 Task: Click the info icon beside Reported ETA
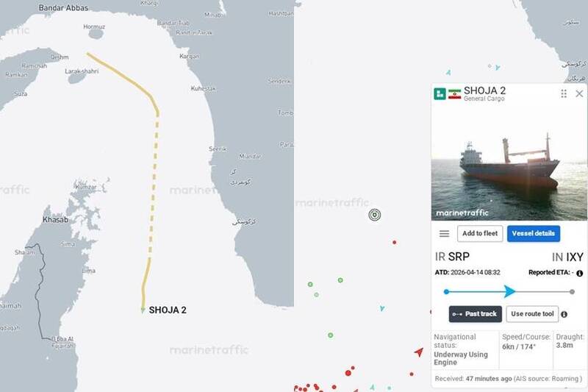pos(579,273)
